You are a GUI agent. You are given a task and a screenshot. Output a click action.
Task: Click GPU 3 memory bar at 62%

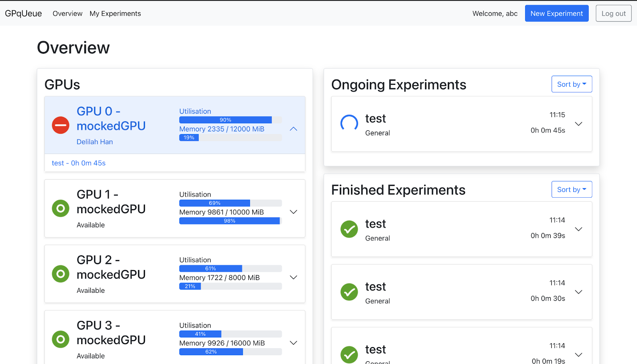click(x=231, y=352)
